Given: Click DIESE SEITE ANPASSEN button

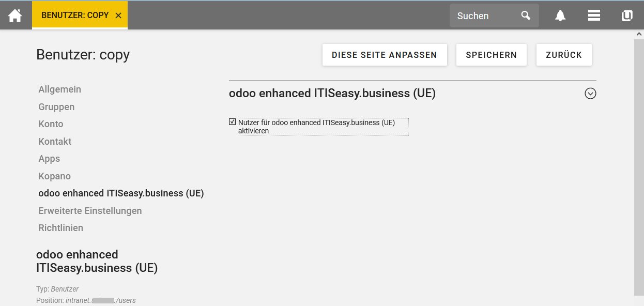Looking at the screenshot, I should point(385,55).
